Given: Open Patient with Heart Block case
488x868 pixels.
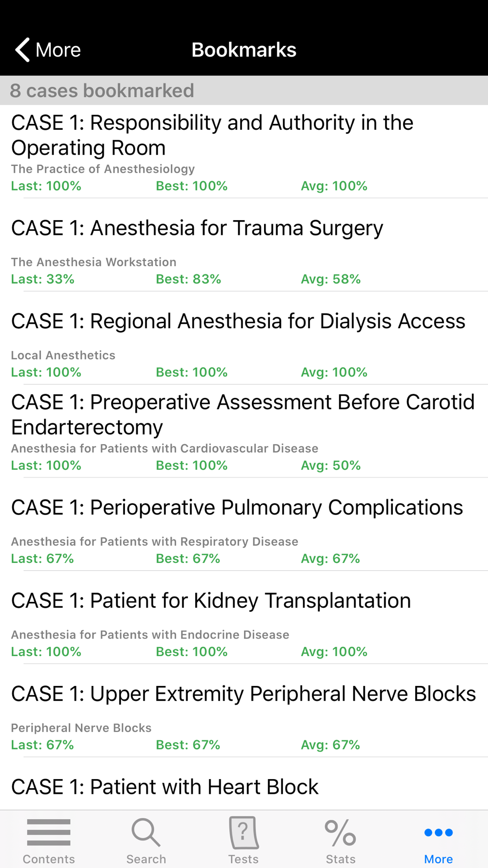Looking at the screenshot, I should (x=165, y=787).
